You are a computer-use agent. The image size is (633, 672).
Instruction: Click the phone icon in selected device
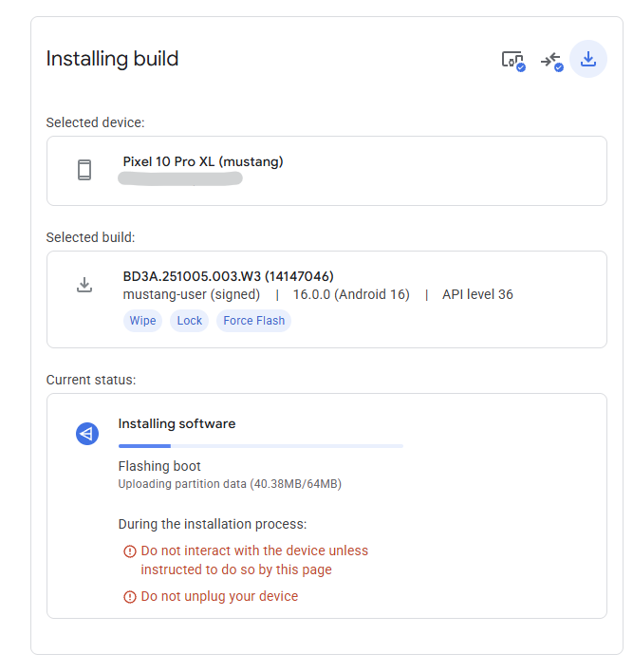click(x=84, y=170)
